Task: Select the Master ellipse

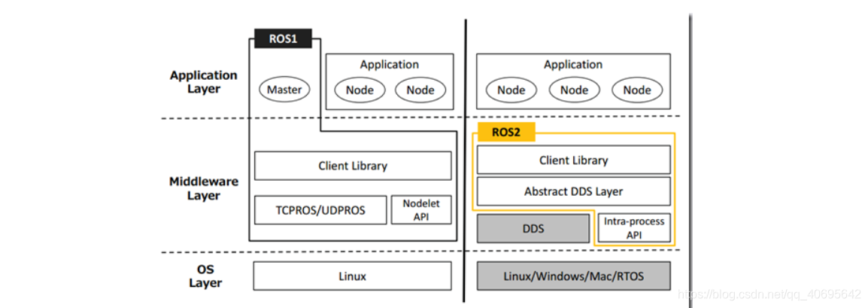Action: [x=284, y=89]
